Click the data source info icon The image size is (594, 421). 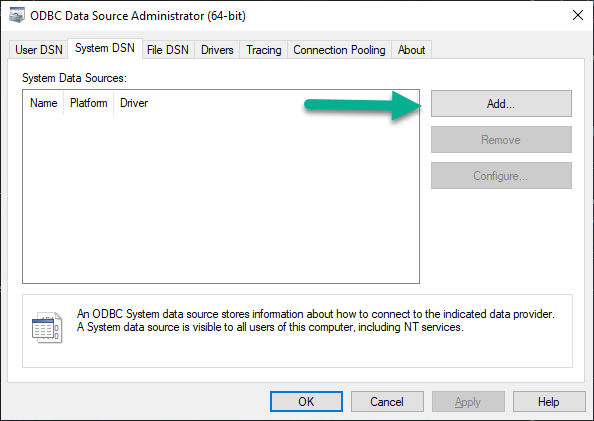pos(47,327)
